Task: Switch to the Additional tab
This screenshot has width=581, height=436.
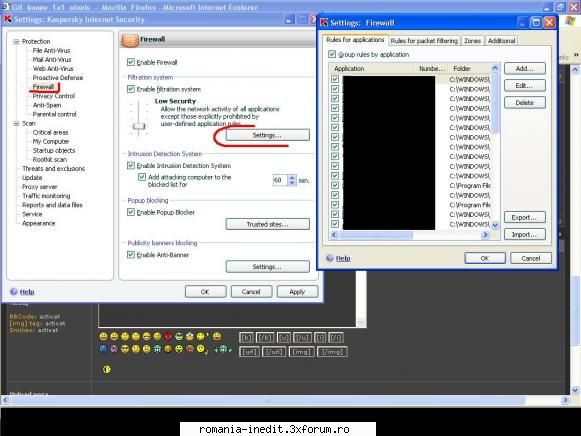Action: (501, 41)
